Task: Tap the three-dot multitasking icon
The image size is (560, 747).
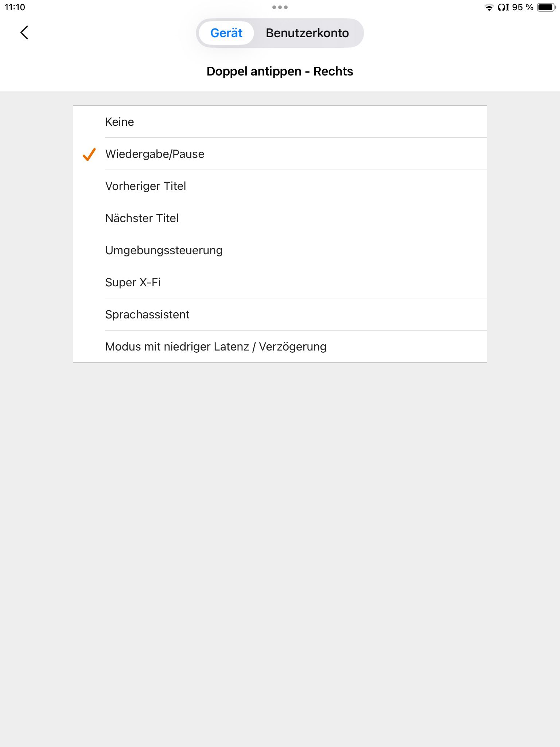Action: (x=280, y=7)
